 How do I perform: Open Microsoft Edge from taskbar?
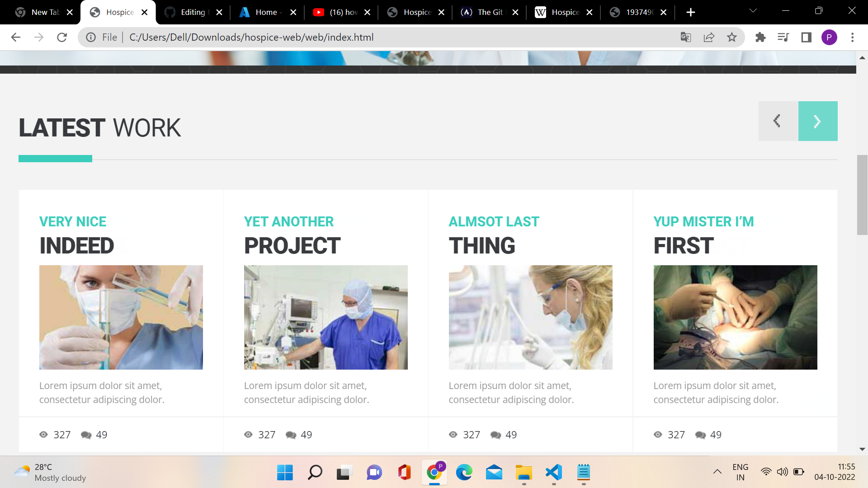pyautogui.click(x=464, y=473)
